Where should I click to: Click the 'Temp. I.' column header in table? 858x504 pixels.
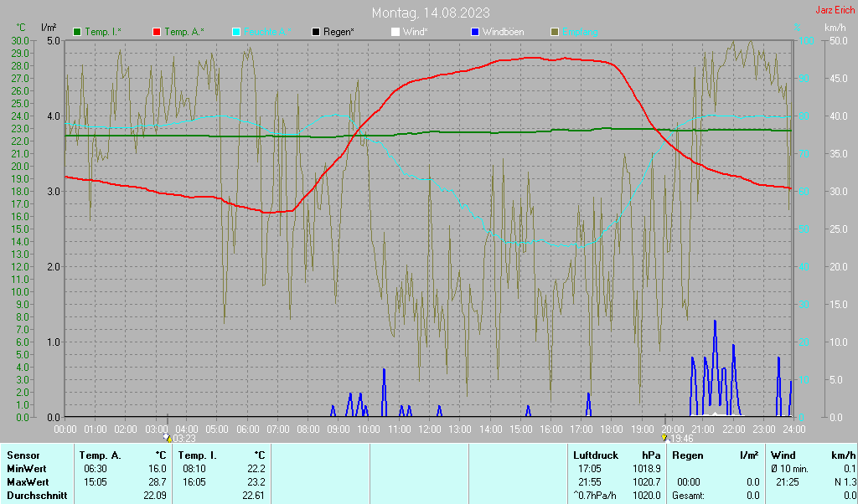[x=197, y=455]
